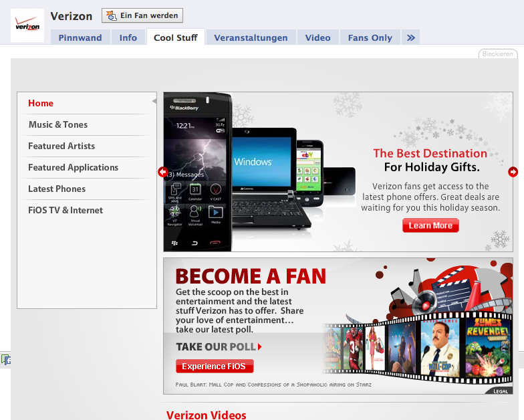Open the Video tab
The height and width of the screenshot is (420, 524).
tap(318, 37)
